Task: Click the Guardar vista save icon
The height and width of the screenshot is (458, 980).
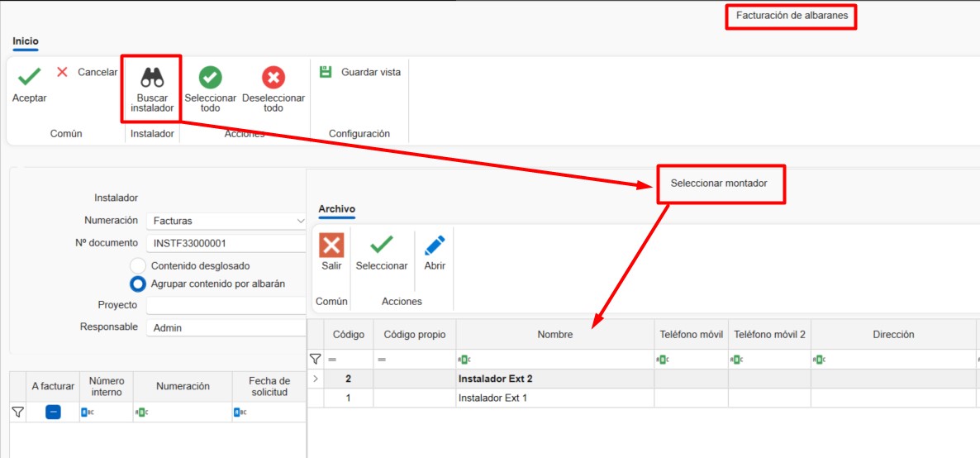Action: [326, 72]
